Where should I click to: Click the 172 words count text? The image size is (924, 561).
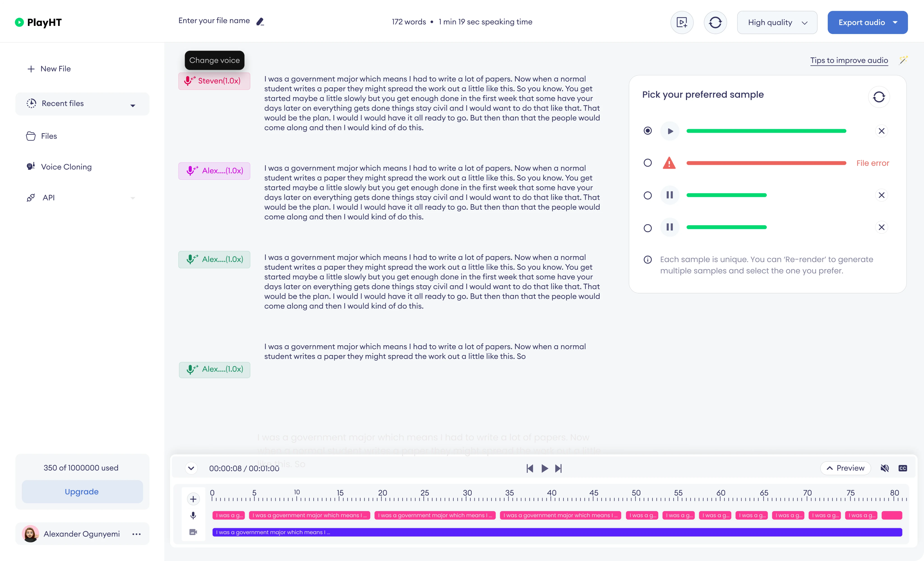[409, 22]
